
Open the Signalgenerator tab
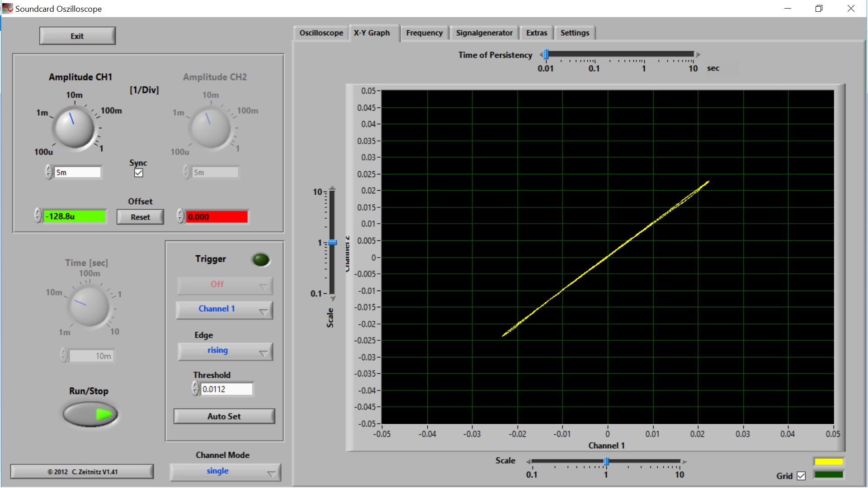484,33
